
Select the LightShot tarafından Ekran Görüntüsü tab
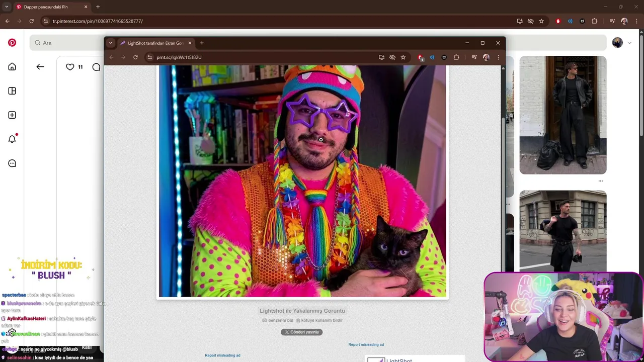tap(155, 43)
